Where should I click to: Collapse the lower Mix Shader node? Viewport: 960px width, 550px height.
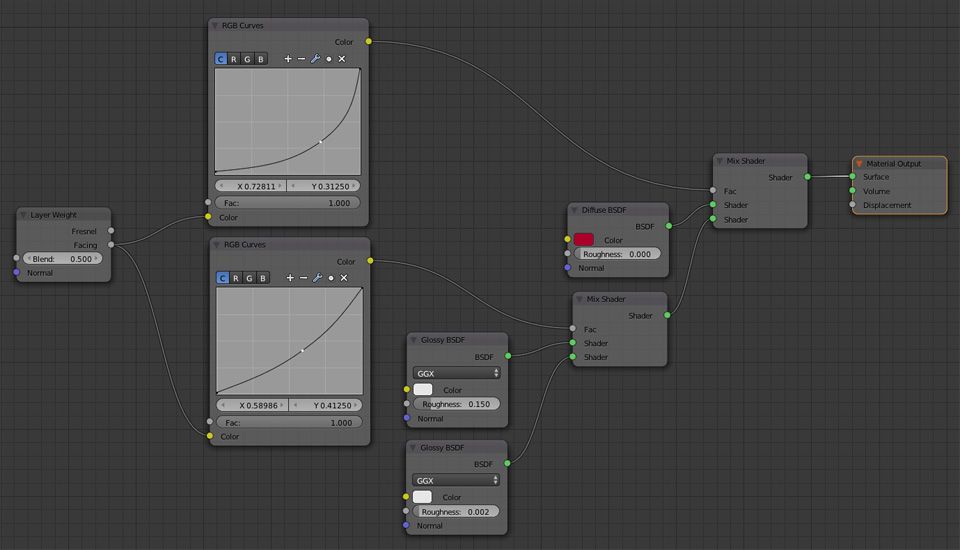pos(579,299)
